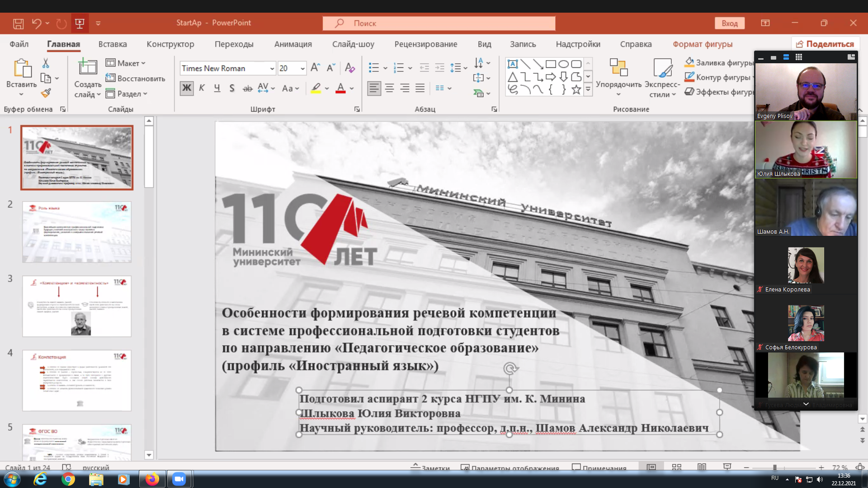Viewport: 868px width, 488px height.
Task: Align text left
Action: tap(374, 88)
